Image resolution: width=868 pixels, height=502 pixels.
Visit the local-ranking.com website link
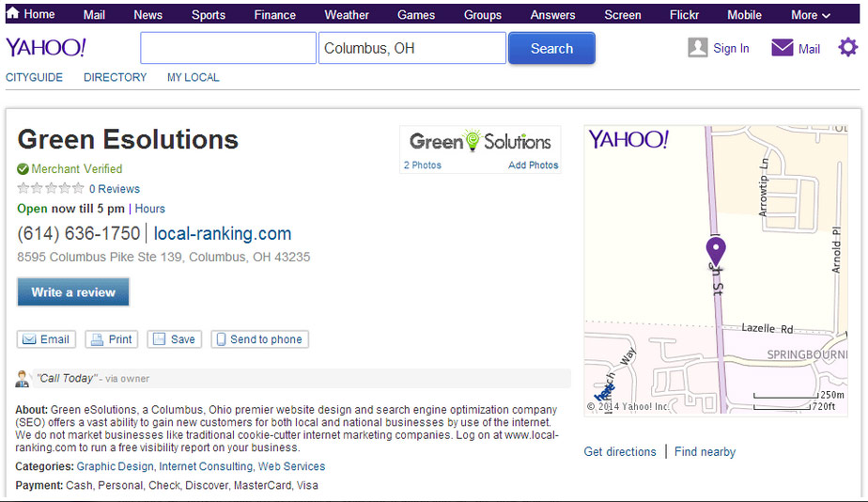223,233
